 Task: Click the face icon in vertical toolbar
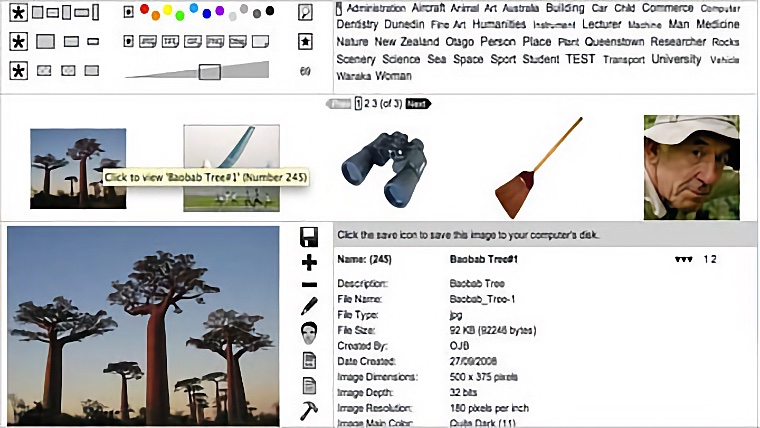(309, 334)
